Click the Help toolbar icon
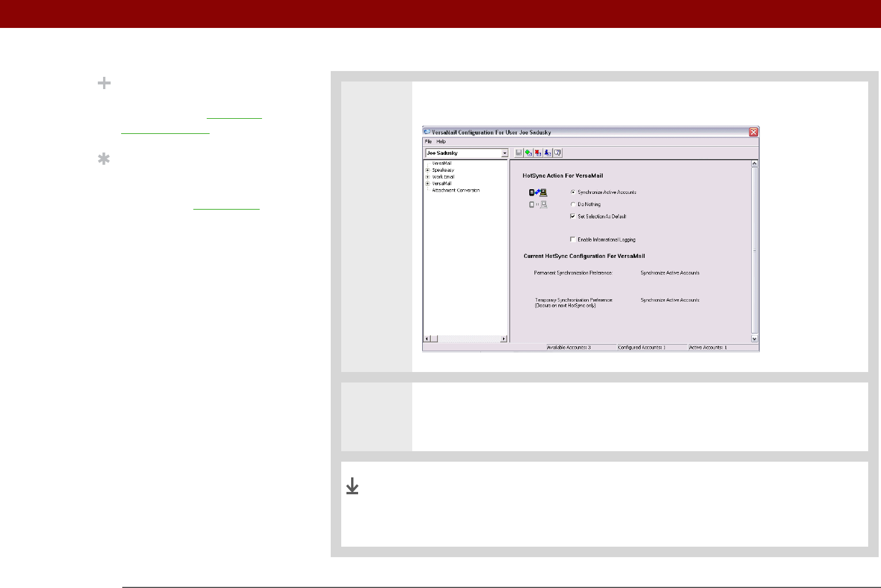Image resolution: width=881 pixels, height=588 pixels. pos(557,153)
